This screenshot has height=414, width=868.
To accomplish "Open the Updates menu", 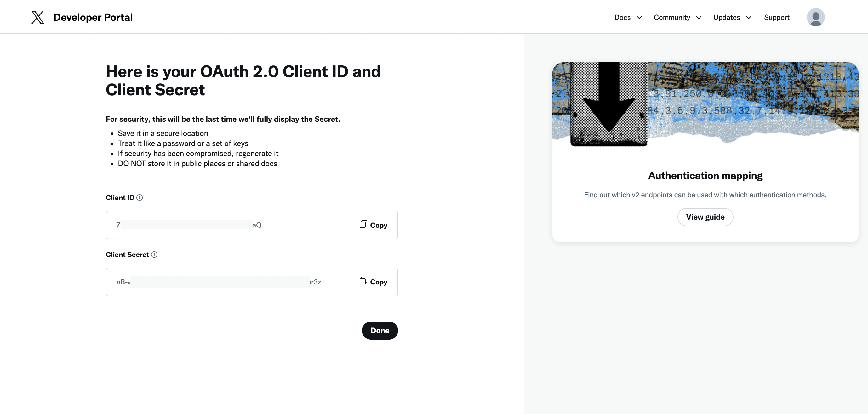I will pyautogui.click(x=727, y=18).
